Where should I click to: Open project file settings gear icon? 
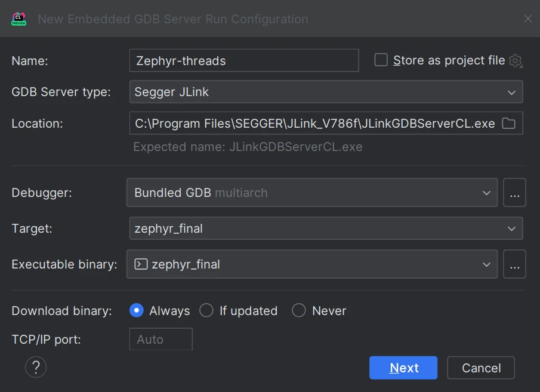(516, 61)
